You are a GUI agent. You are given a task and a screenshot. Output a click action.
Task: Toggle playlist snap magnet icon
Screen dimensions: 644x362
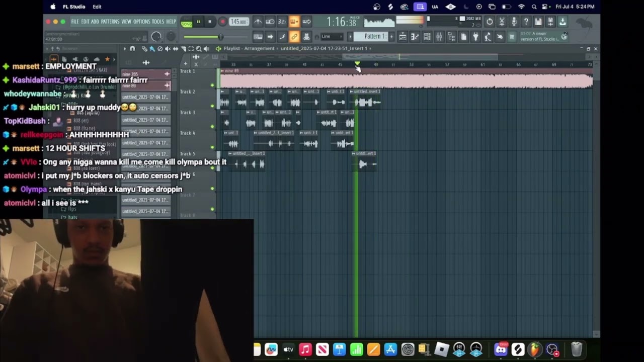[x=132, y=49]
